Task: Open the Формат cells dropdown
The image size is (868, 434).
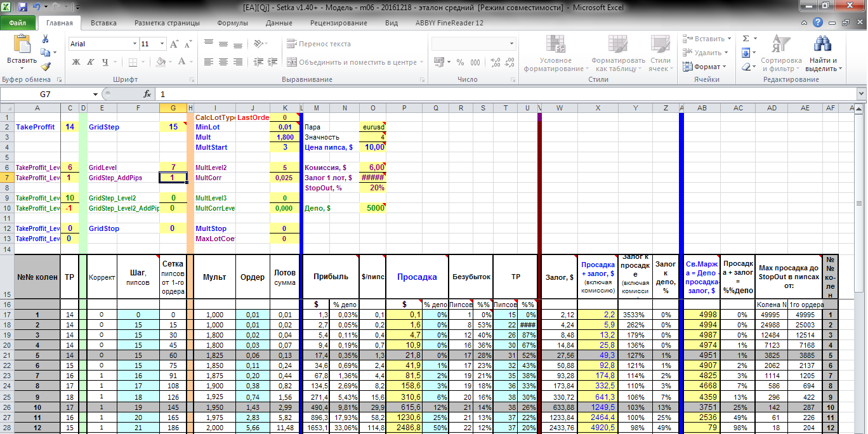Action: (724, 67)
